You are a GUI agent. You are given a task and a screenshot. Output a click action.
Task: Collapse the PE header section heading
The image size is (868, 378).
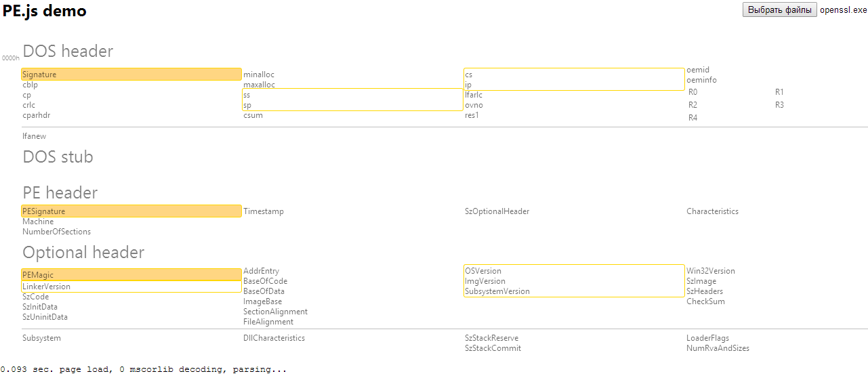click(x=60, y=193)
